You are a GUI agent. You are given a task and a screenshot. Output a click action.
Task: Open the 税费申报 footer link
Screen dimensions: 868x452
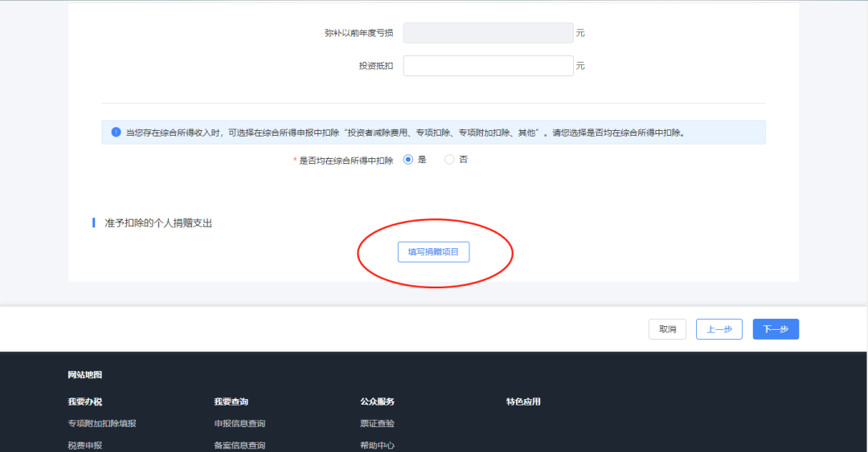(x=84, y=446)
